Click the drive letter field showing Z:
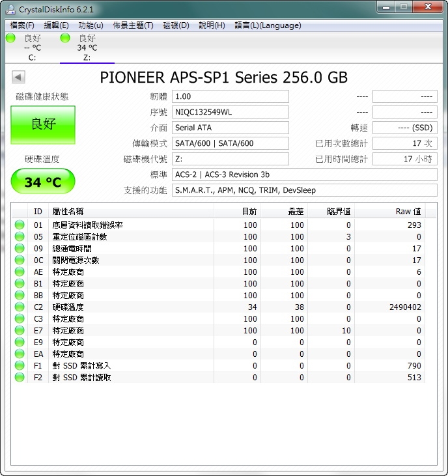The image size is (448, 476). [x=231, y=159]
